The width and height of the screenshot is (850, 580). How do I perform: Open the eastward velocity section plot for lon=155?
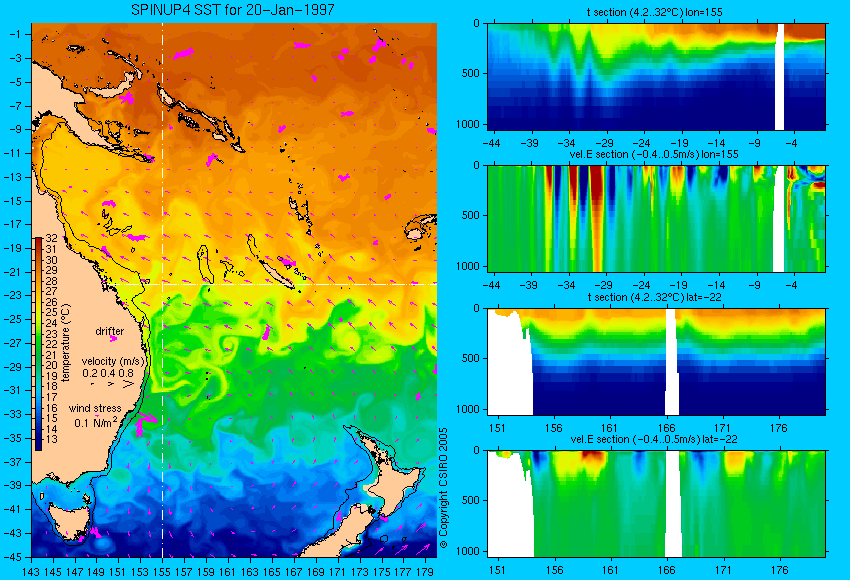(x=656, y=218)
